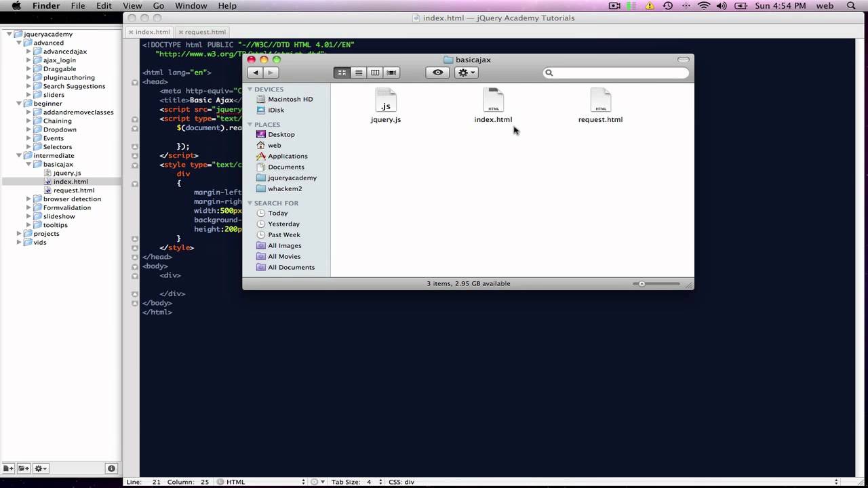Image resolution: width=868 pixels, height=488 pixels.
Task: Close the request.html editor tab
Action: [180, 32]
